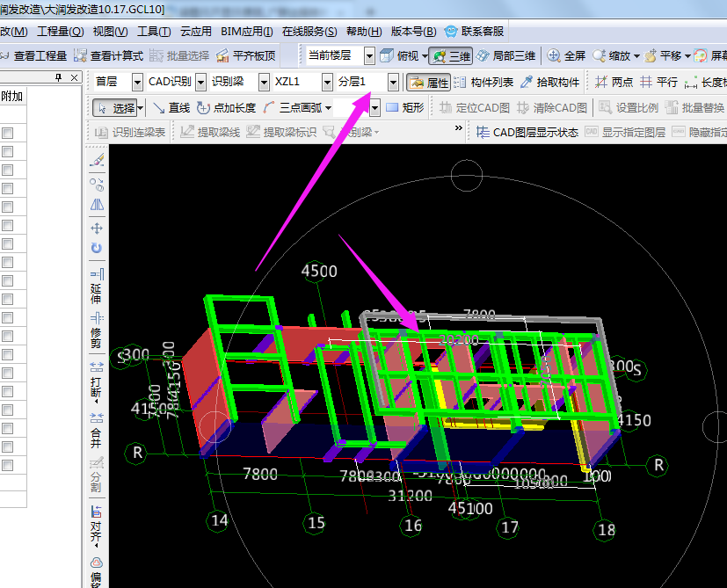Click the 全屏 full screen icon
This screenshot has height=588, width=727.
coord(565,56)
